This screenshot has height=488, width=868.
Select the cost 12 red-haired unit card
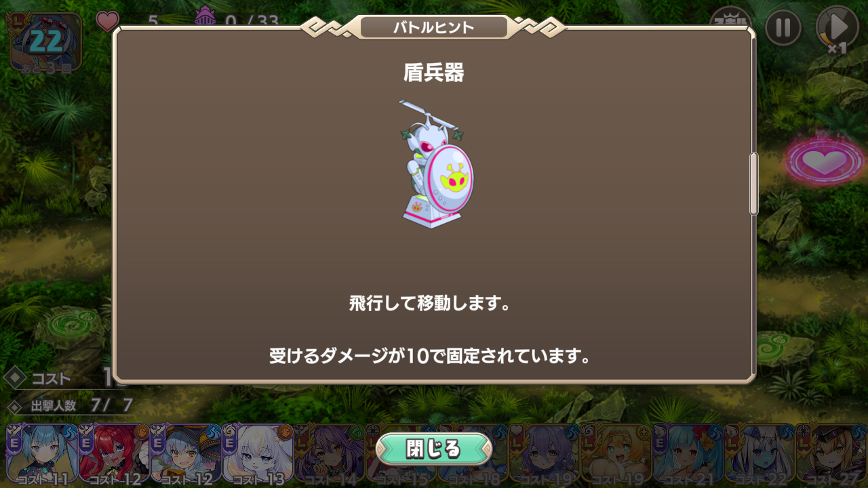(x=113, y=453)
